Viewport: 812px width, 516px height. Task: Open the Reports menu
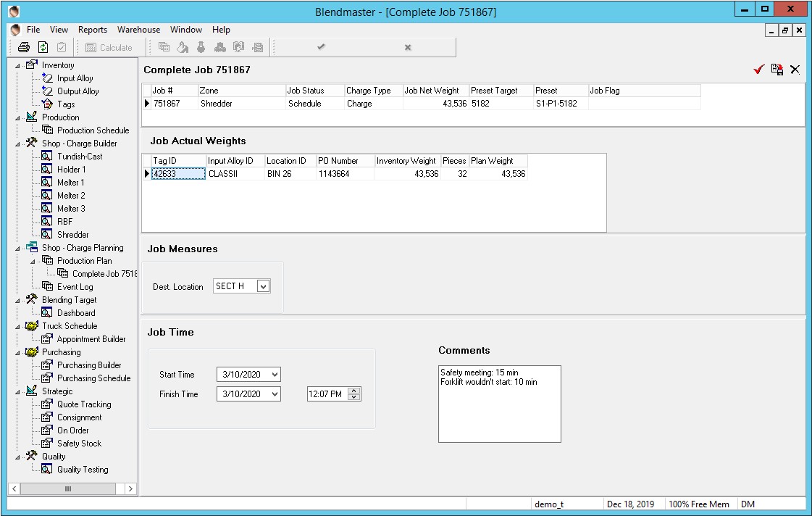click(x=93, y=30)
